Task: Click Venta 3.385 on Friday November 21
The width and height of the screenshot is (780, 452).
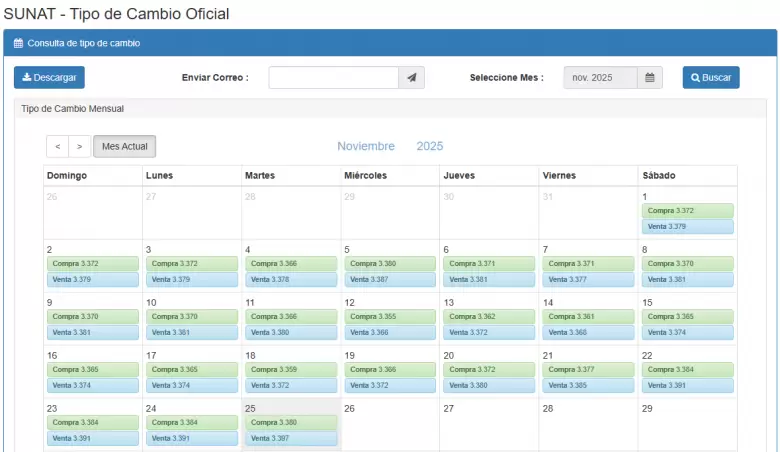Action: 588,385
